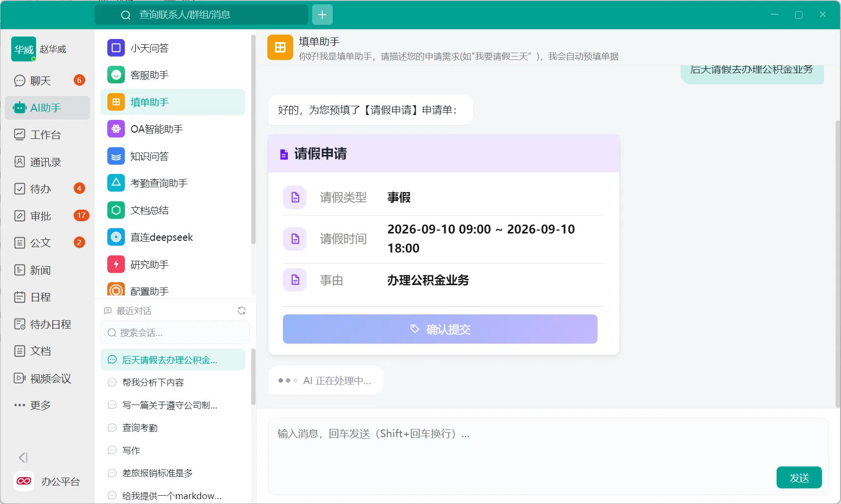Click the plus button beside the search box

(x=322, y=15)
